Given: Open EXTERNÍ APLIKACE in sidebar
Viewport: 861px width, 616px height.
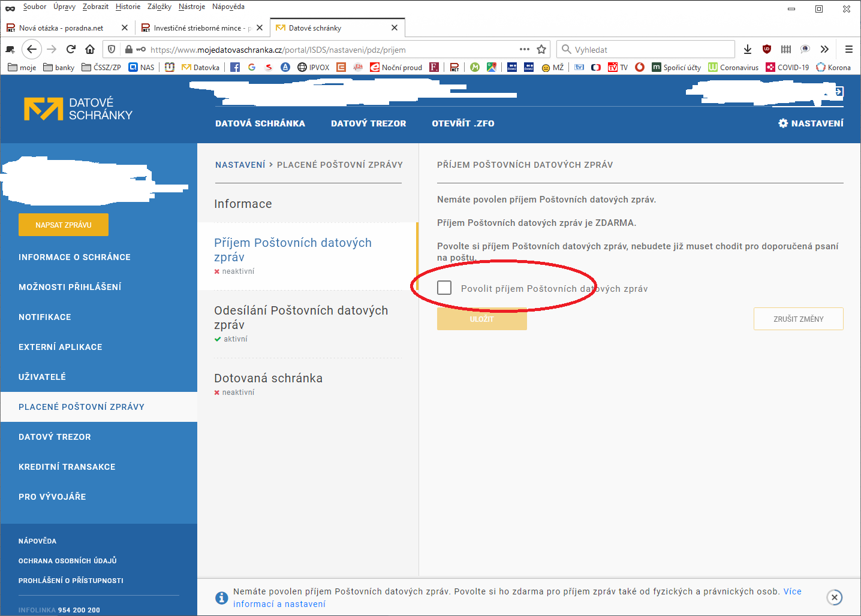Looking at the screenshot, I should [x=61, y=347].
